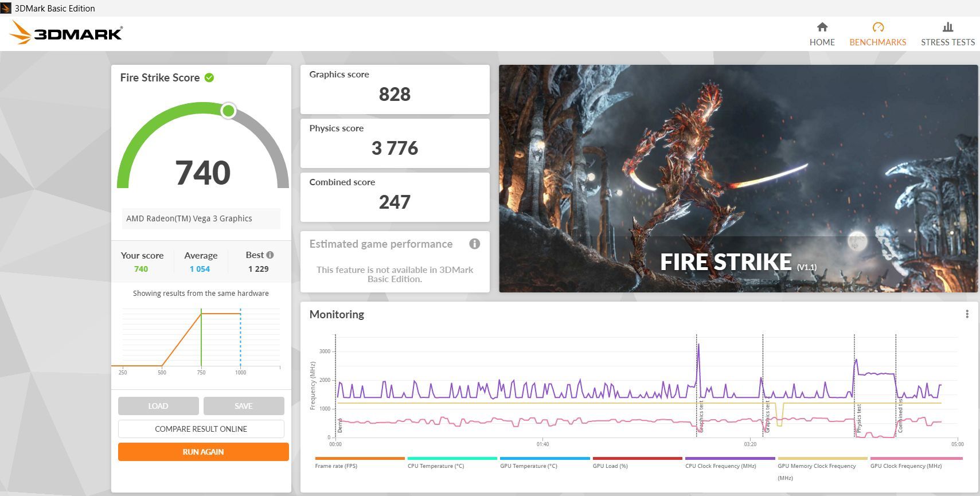Click the Graphics test marker in monitoring chart

coord(701,417)
